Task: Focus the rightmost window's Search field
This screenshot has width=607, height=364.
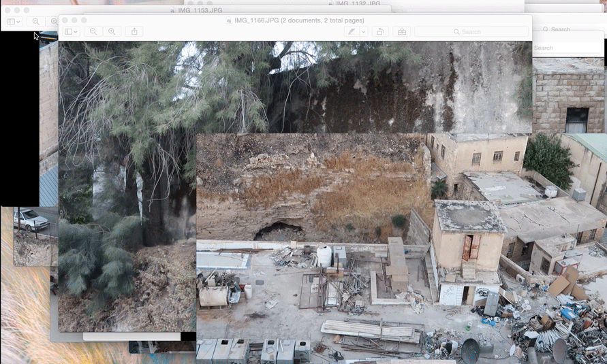Action: (566, 48)
